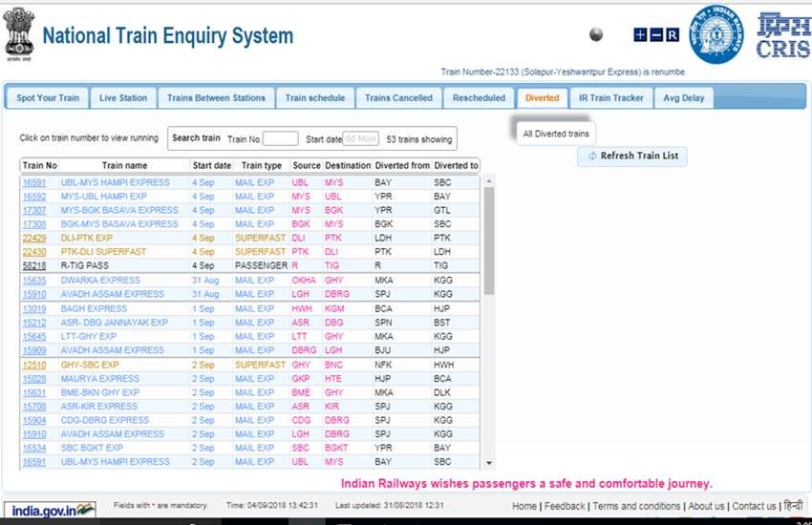The width and height of the screenshot is (812, 525).
Task: Click the reset font size R icon
Action: point(673,35)
